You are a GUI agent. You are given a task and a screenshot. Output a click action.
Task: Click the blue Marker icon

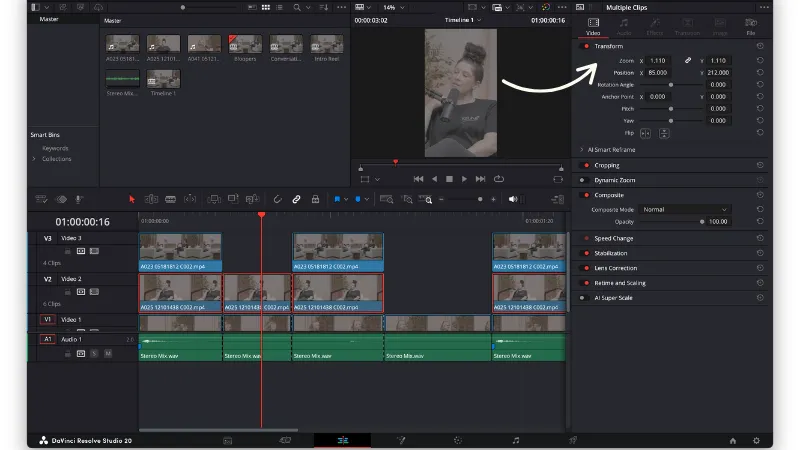pos(358,199)
